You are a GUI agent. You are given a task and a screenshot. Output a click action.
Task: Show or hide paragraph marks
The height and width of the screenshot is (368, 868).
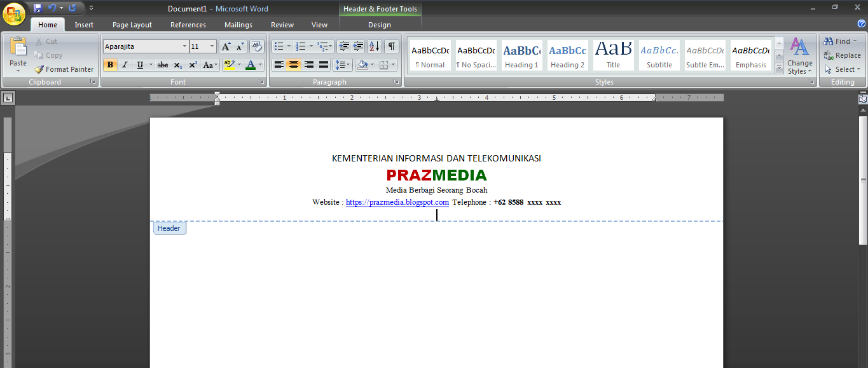392,46
